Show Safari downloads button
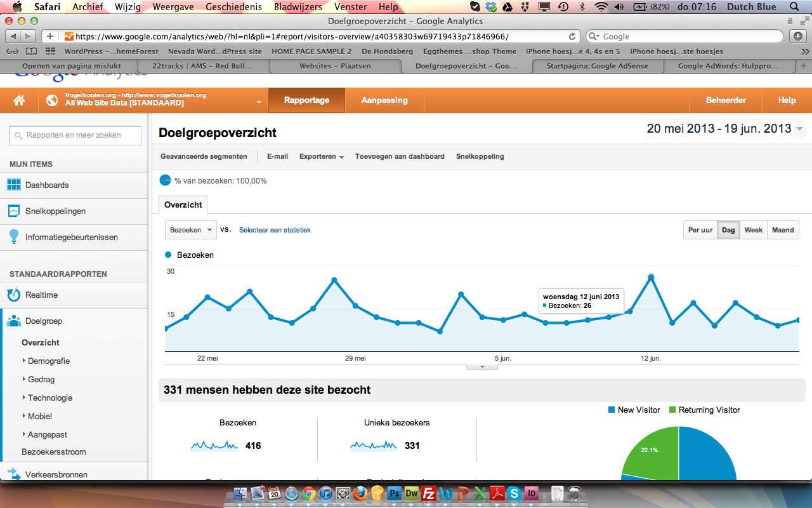This screenshot has width=812, height=508. pyautogui.click(x=798, y=36)
